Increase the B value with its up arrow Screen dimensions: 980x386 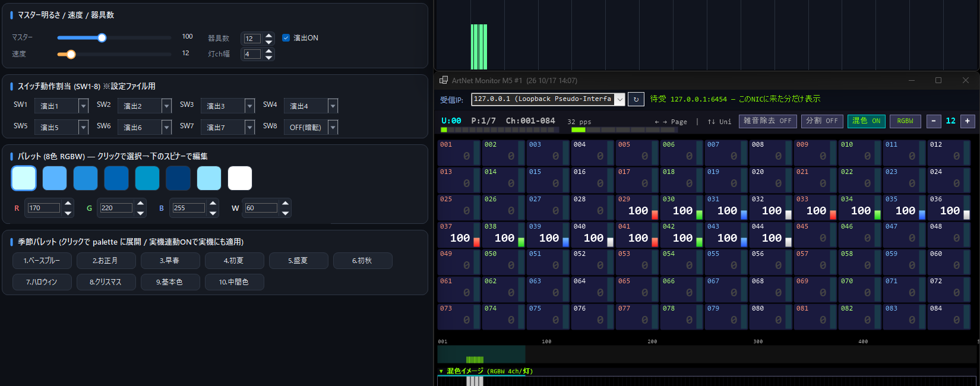tap(213, 203)
